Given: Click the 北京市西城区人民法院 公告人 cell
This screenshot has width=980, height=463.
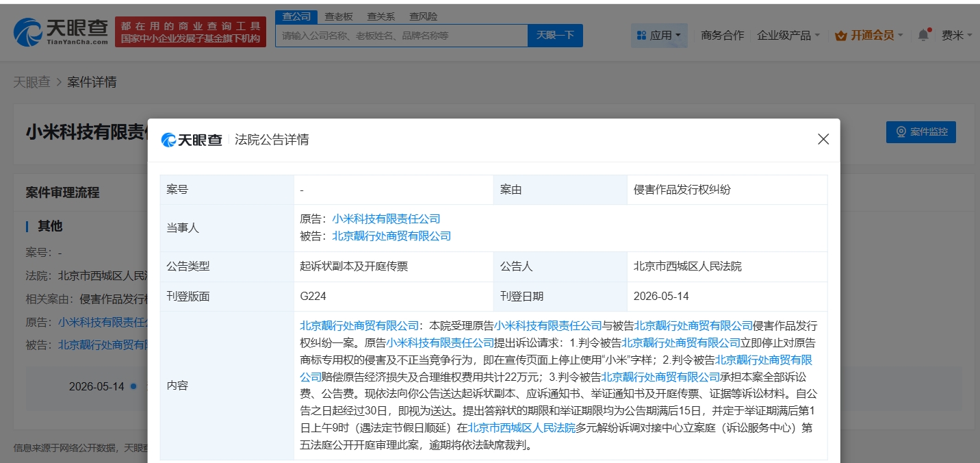Looking at the screenshot, I should (727, 266).
